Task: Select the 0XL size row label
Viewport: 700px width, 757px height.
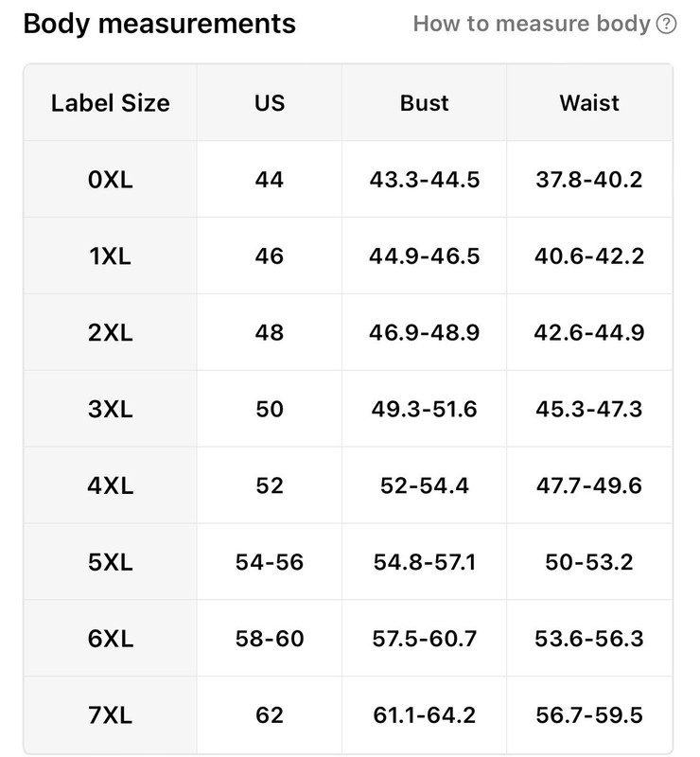Action: tap(111, 180)
